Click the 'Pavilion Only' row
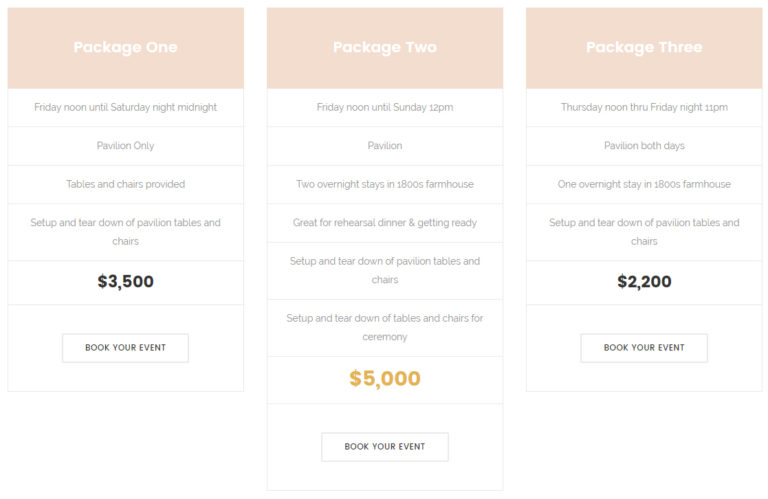This screenshot has height=499, width=768. coord(125,146)
